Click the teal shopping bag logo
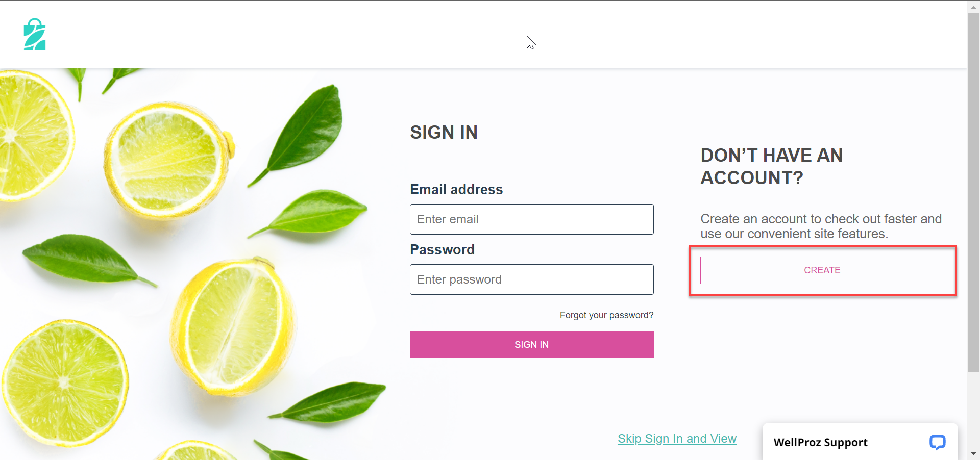980x460 pixels. click(x=35, y=34)
